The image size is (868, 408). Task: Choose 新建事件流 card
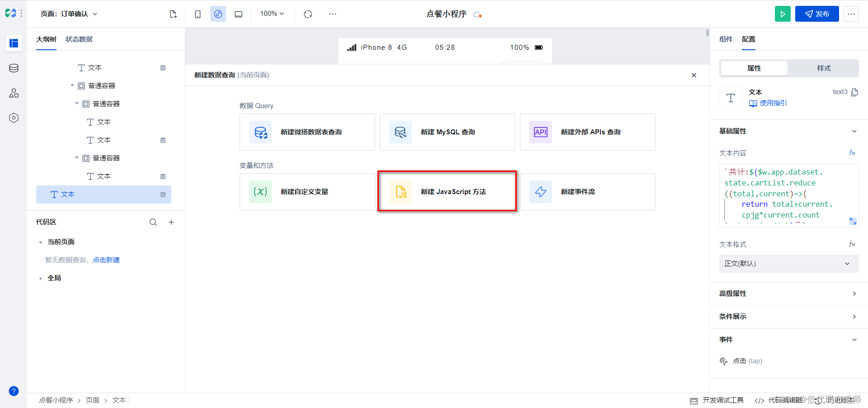click(588, 192)
